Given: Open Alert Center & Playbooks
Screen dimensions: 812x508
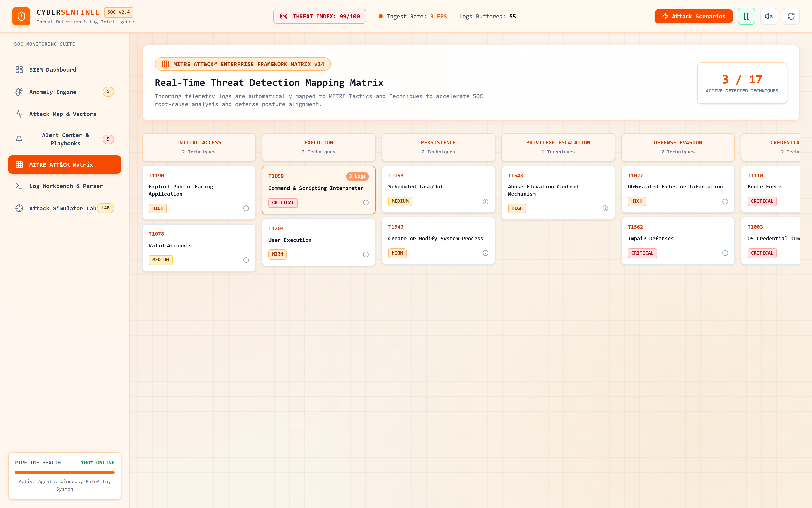Looking at the screenshot, I should pyautogui.click(x=64, y=139).
